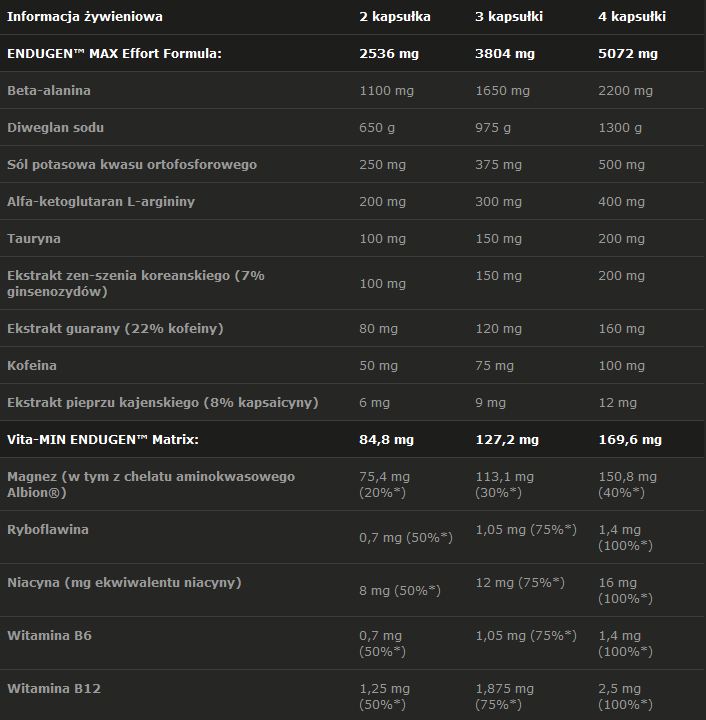The image size is (706, 720).
Task: Click the 'Witamina B12' row label
Action: pyautogui.click(x=54, y=689)
